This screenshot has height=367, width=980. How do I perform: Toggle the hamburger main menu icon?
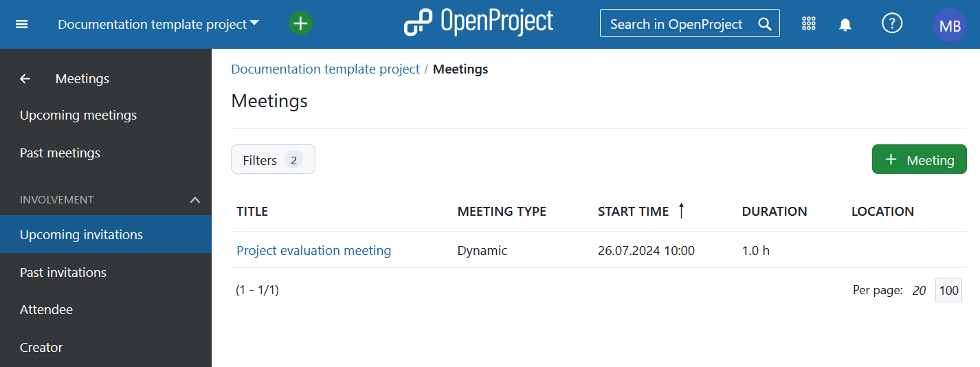point(22,24)
